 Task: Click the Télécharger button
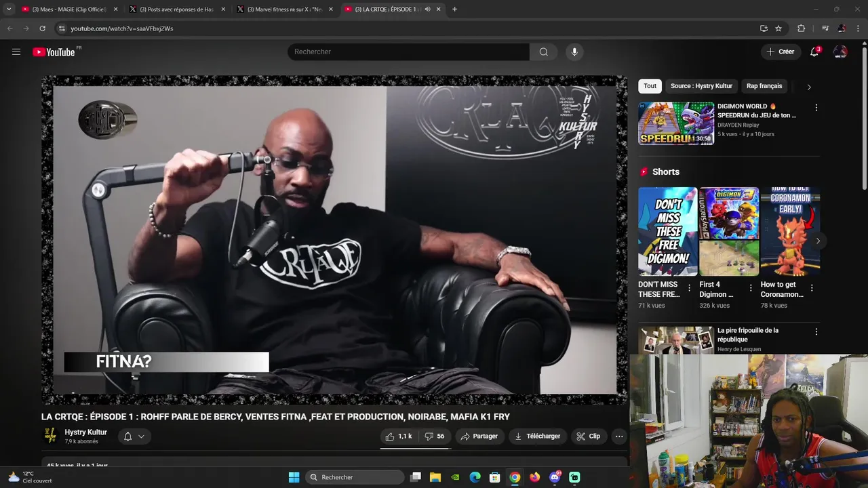538,436
